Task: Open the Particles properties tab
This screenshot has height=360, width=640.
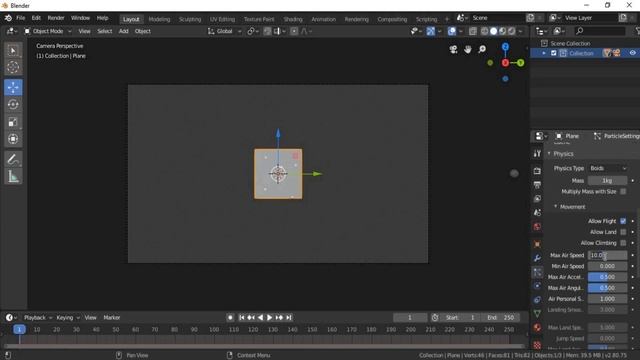Action: 537,272
